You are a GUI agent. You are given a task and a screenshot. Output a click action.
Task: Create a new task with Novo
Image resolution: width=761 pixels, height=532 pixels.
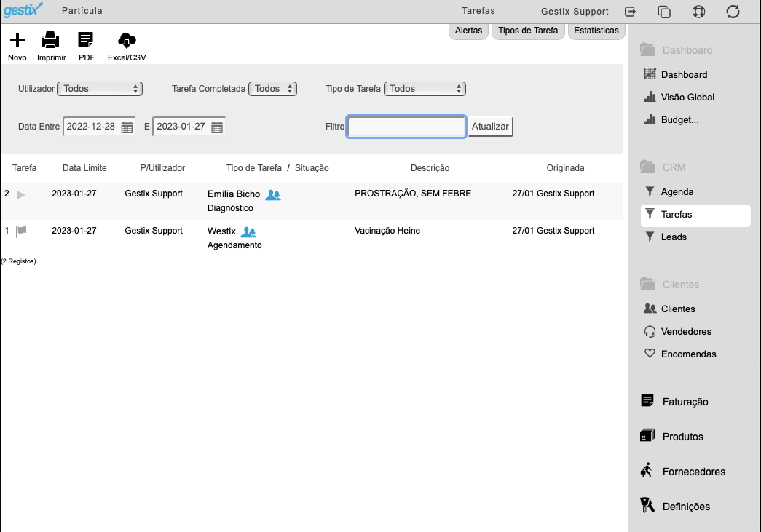17,47
